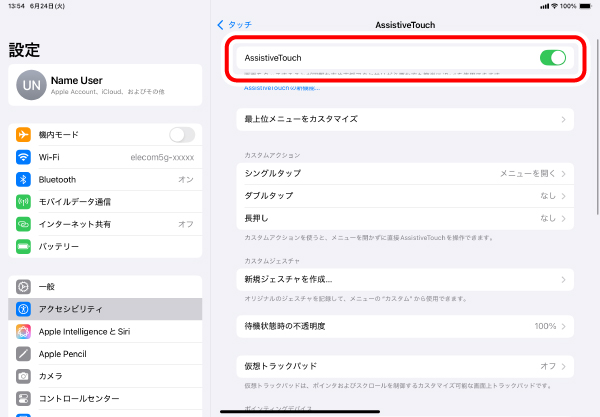Screen dimensions: 600x417
Task: Tap the Apple Intelligence and Siri icon
Action: [x=24, y=331]
